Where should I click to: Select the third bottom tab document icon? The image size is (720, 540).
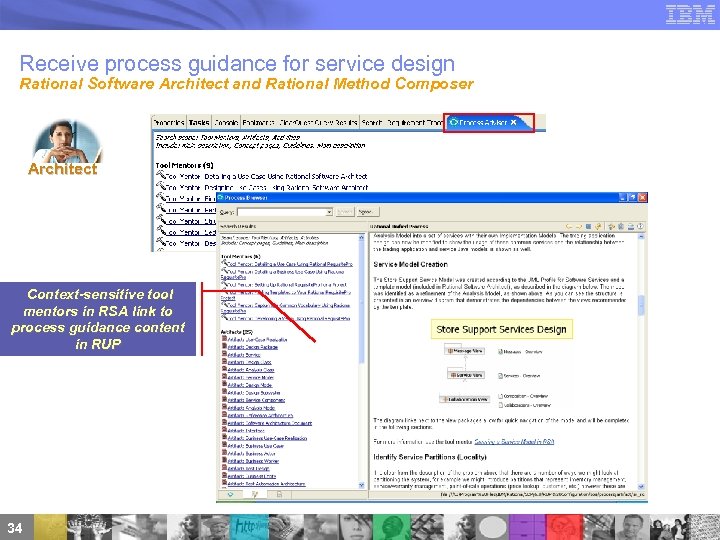click(280, 495)
